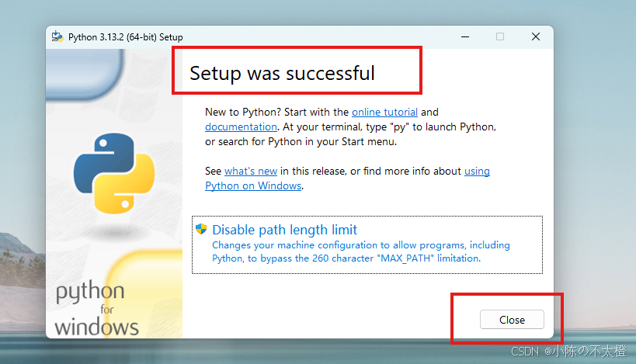Click the Python installer title bar icon

pos(57,37)
